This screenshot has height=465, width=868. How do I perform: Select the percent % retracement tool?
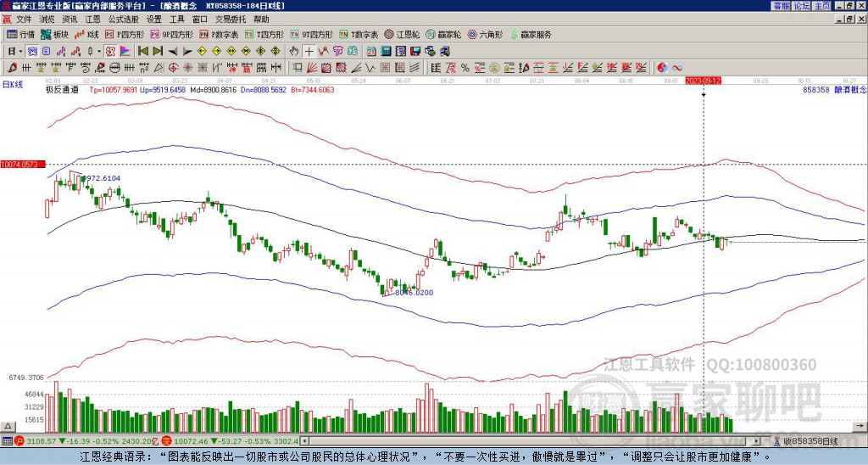pyautogui.click(x=465, y=68)
